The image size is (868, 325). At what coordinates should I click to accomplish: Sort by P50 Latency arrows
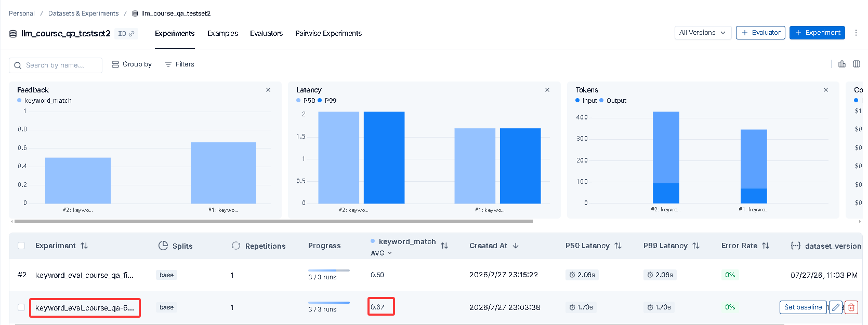coord(618,246)
